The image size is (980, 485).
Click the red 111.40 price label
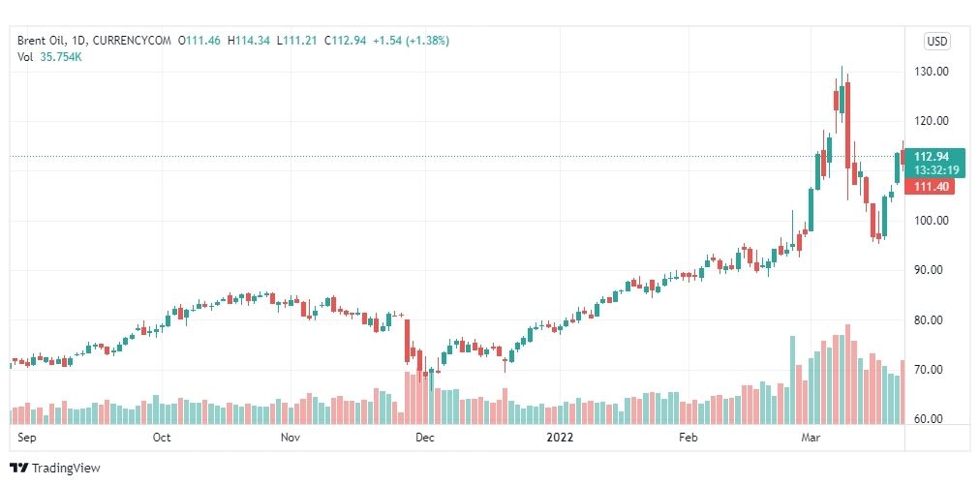pos(930,187)
